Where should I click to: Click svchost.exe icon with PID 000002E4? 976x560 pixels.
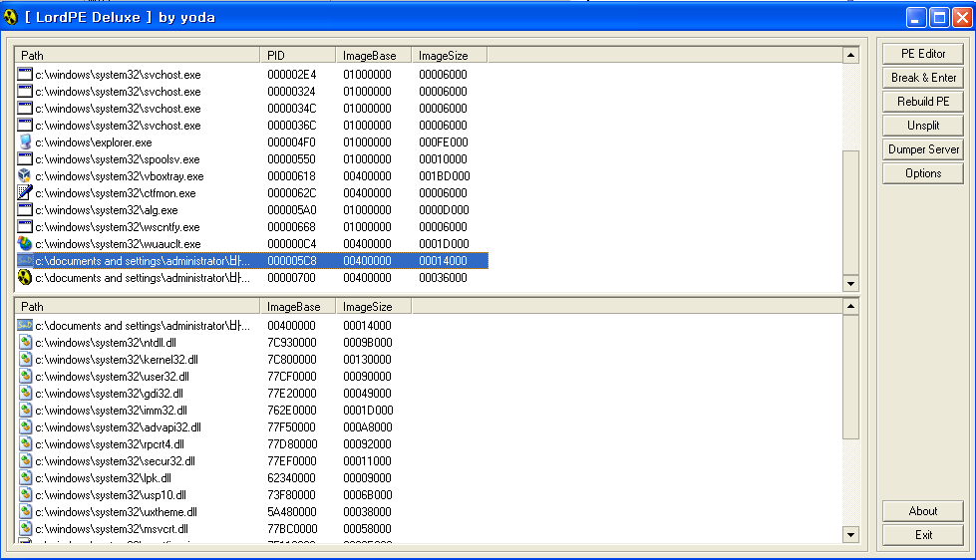(x=25, y=75)
